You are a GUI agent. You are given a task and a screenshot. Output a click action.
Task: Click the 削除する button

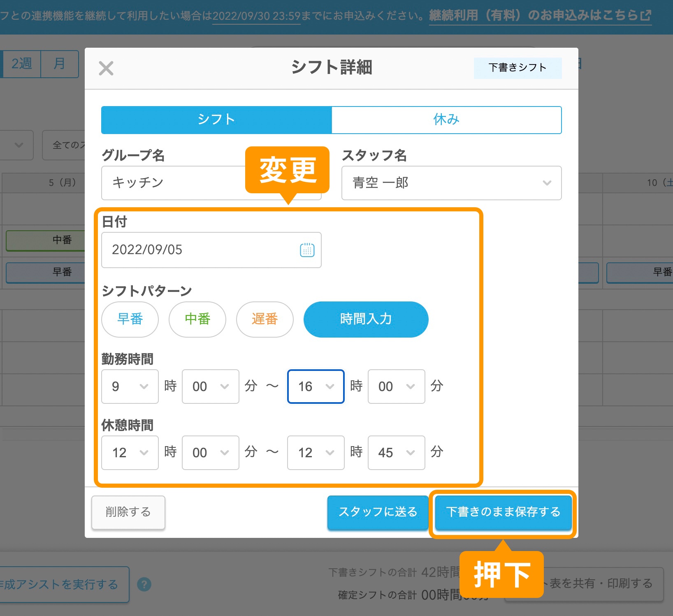point(128,513)
